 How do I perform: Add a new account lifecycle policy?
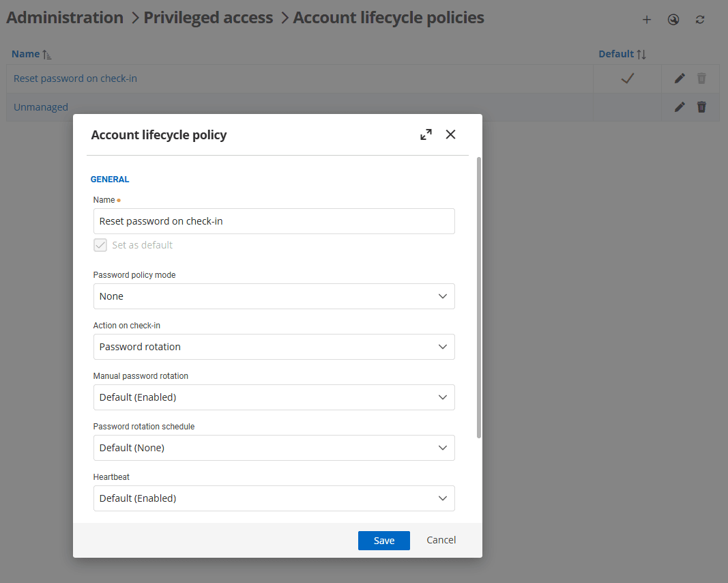tap(646, 19)
